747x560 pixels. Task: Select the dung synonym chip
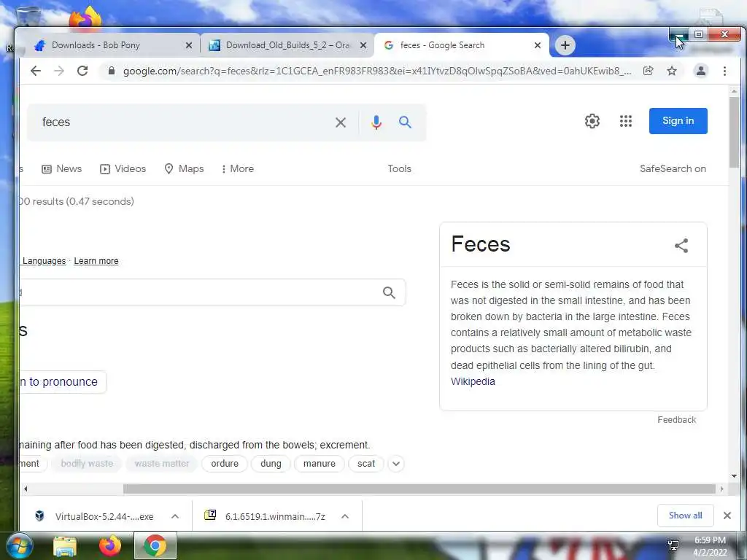coord(271,463)
